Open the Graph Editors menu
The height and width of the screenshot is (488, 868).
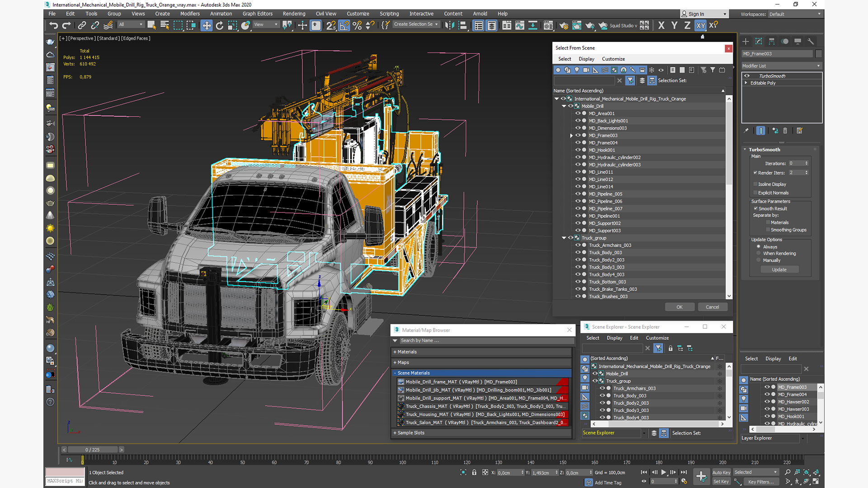[257, 14]
